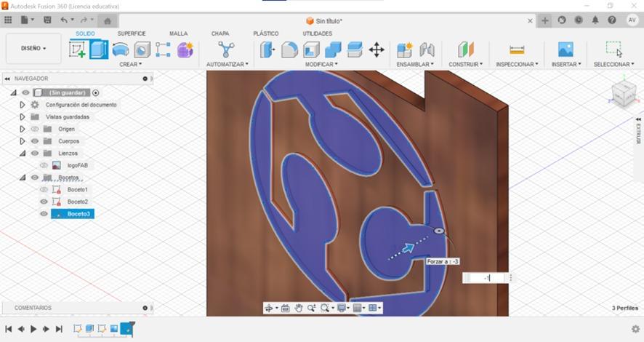Click the extrude distance input field
Viewport: 644px width, 342px height.
pos(486,278)
